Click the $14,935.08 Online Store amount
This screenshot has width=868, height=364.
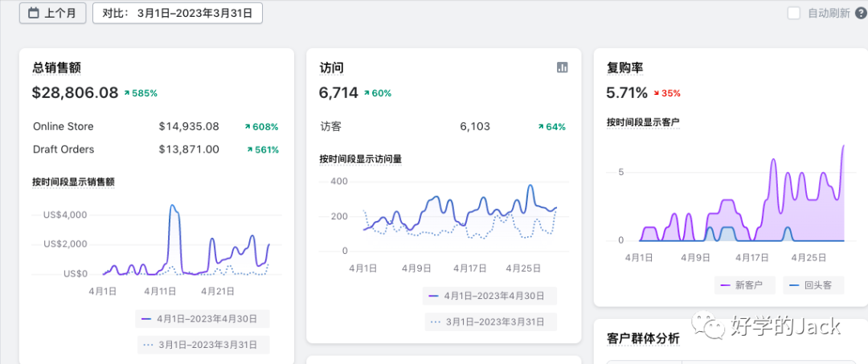coord(189,127)
